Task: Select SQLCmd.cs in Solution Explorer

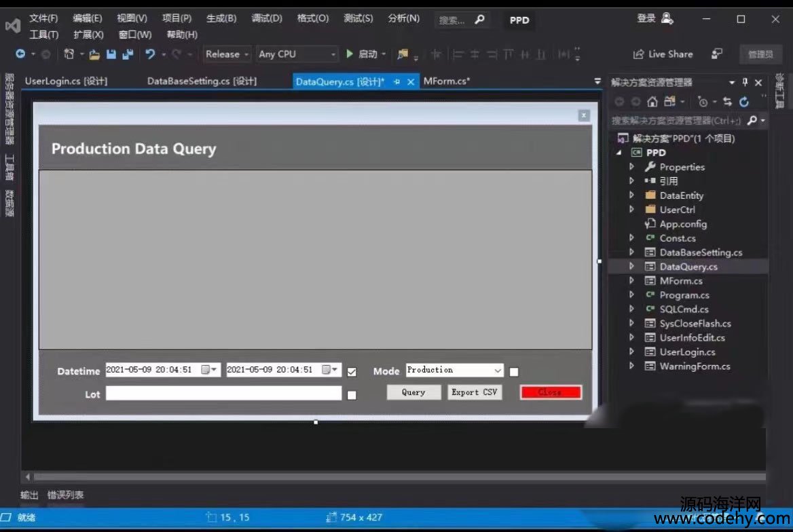Action: [x=684, y=309]
